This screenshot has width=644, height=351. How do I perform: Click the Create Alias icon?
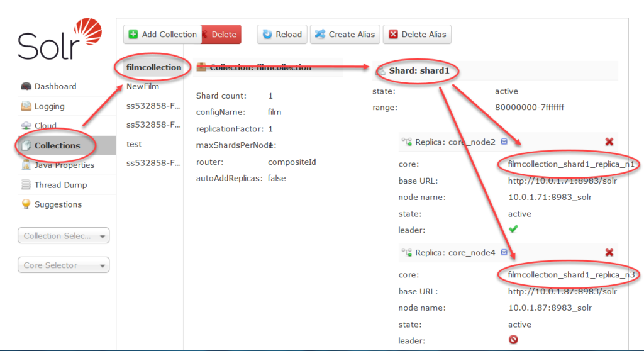(x=320, y=34)
